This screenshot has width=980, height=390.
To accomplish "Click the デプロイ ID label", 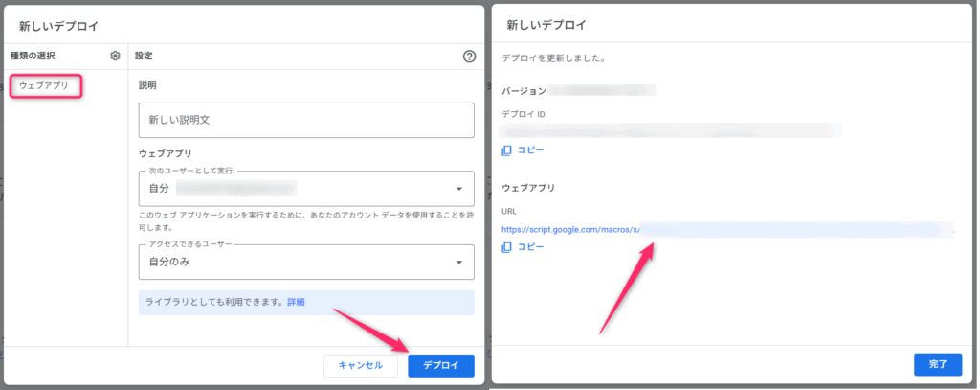I will tap(523, 114).
